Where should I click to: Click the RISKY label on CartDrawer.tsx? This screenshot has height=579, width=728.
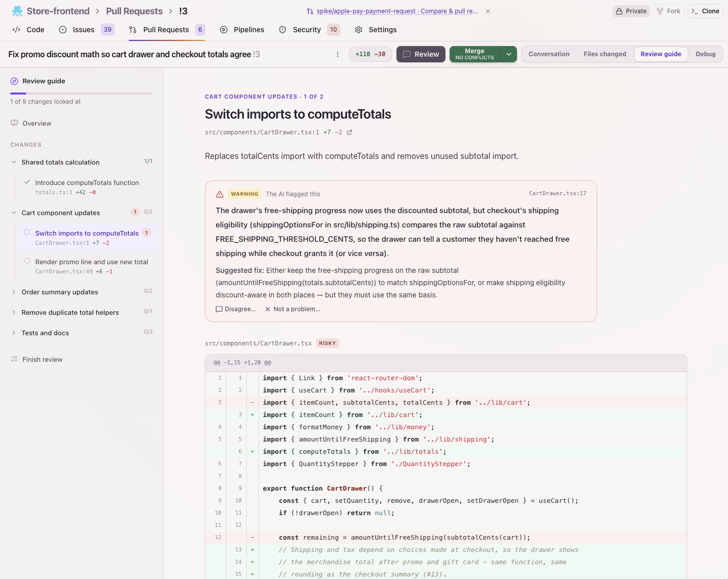tap(327, 343)
